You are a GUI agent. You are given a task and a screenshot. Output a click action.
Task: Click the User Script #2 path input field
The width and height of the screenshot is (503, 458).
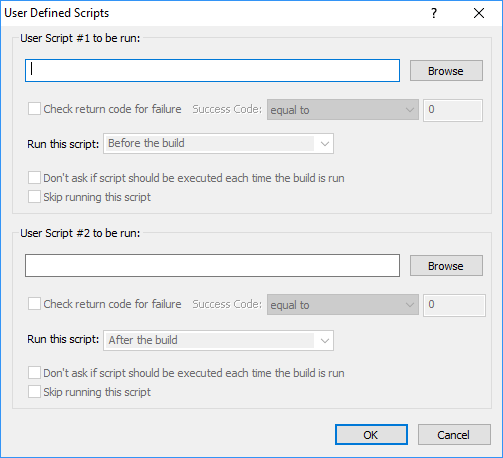(212, 266)
